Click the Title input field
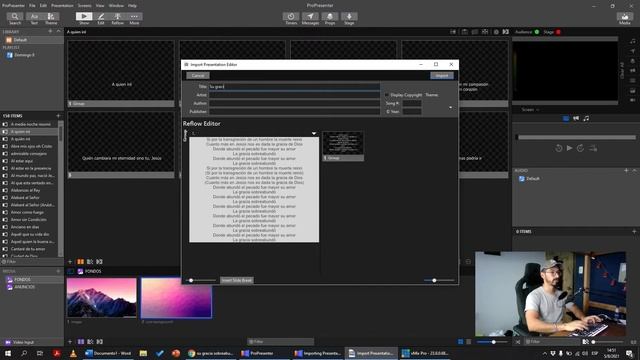This screenshot has width=640, height=360. pyautogui.click(x=294, y=87)
